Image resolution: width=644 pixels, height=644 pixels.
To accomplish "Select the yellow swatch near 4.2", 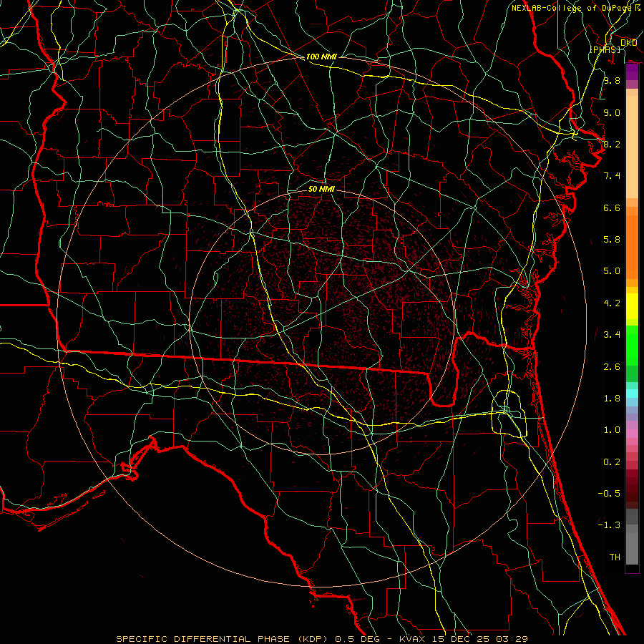I will (x=632, y=303).
